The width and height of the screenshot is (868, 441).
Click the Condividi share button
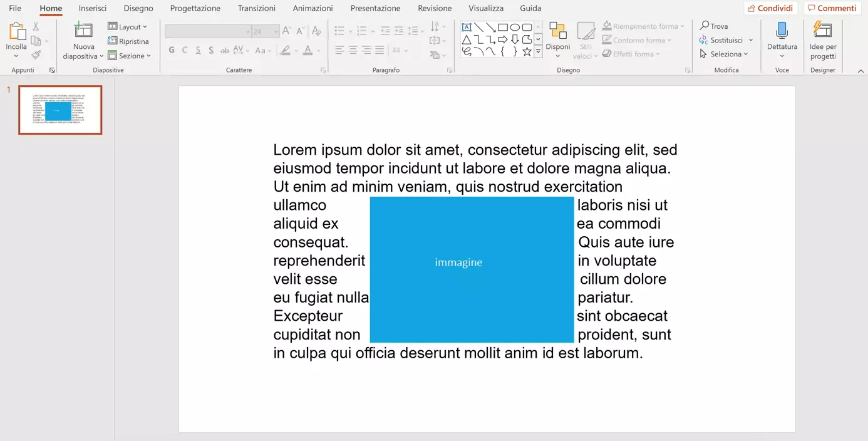click(770, 8)
